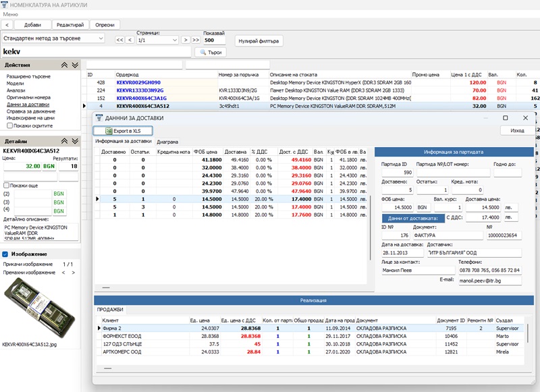Go to the previous results page
Screen dimensions: 540x392
130,40
